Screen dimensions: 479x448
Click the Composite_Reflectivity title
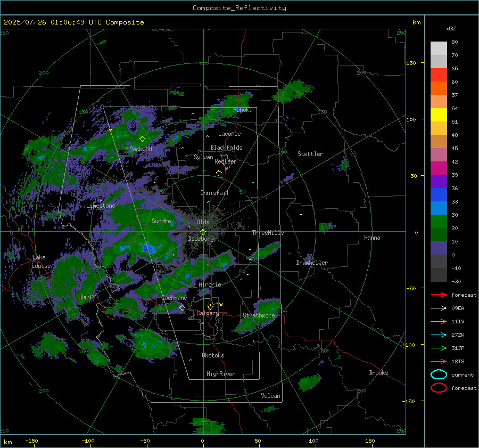pos(240,8)
